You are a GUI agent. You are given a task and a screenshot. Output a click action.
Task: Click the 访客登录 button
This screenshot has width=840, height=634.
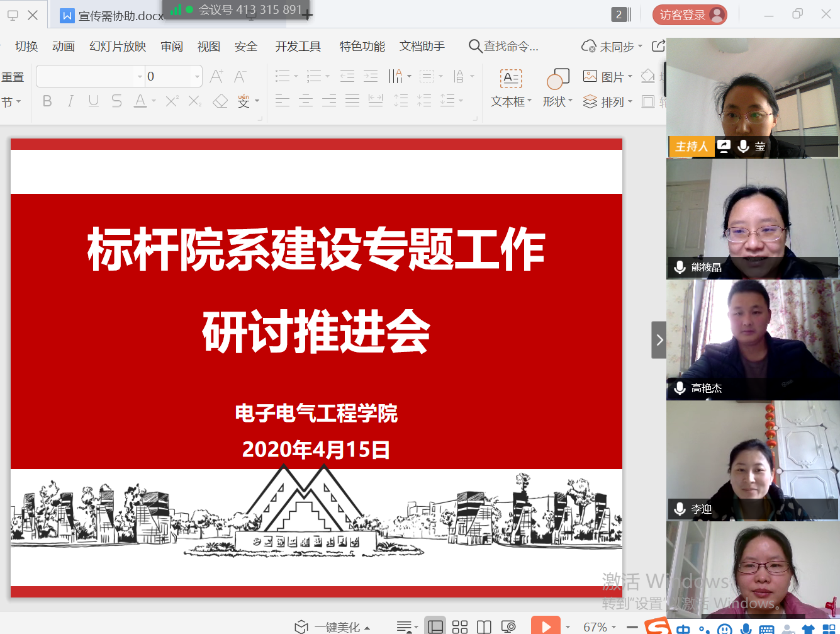pos(690,14)
